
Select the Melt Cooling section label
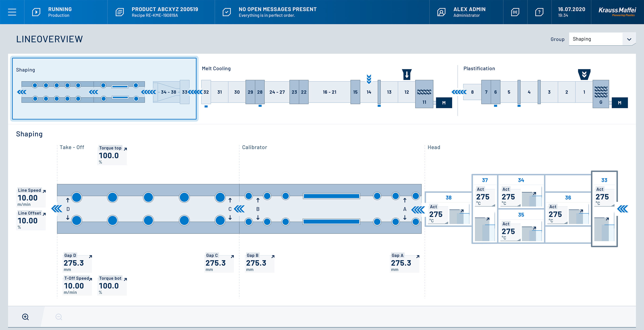click(x=216, y=69)
